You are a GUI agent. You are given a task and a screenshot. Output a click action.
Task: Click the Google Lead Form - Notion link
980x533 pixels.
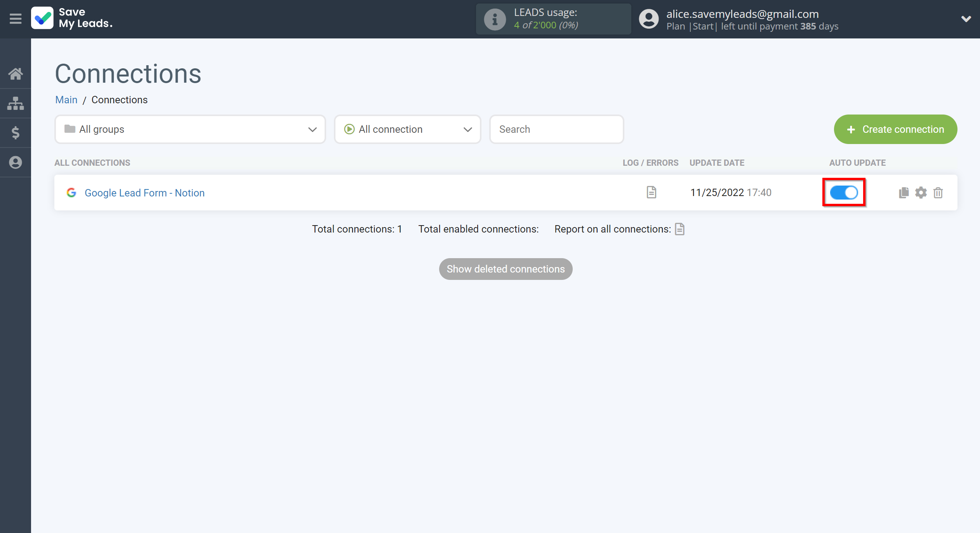coord(144,192)
